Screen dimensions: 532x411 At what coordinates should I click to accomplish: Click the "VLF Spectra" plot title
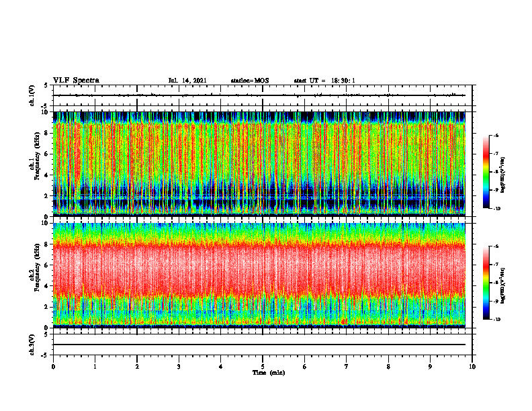click(76, 81)
